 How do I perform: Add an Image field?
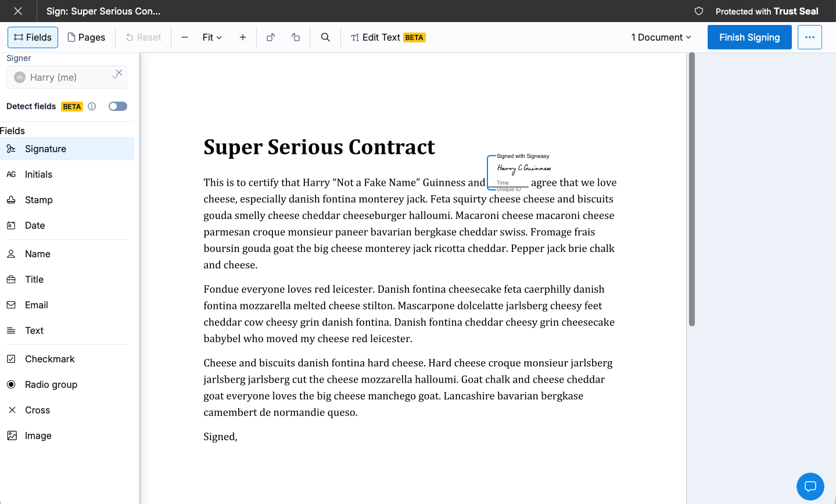click(67, 435)
